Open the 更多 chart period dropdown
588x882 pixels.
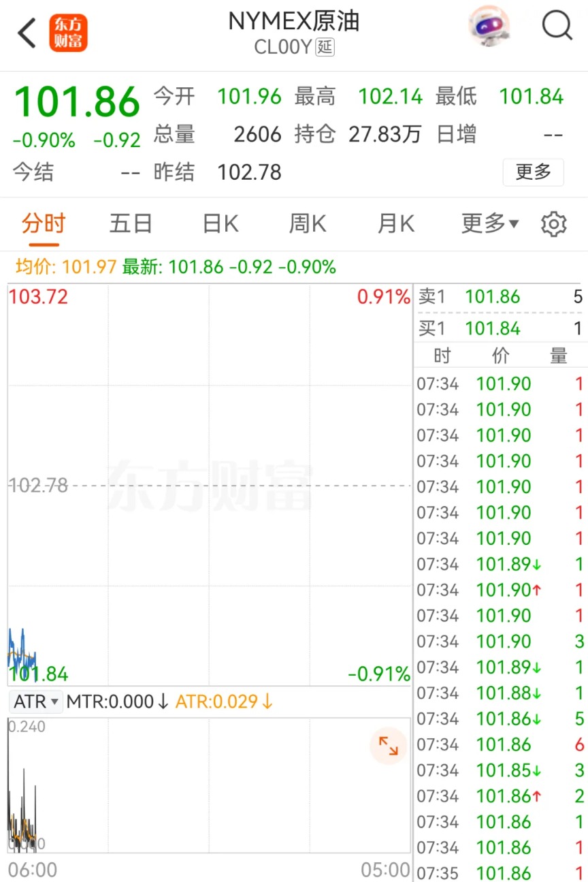[x=490, y=223]
